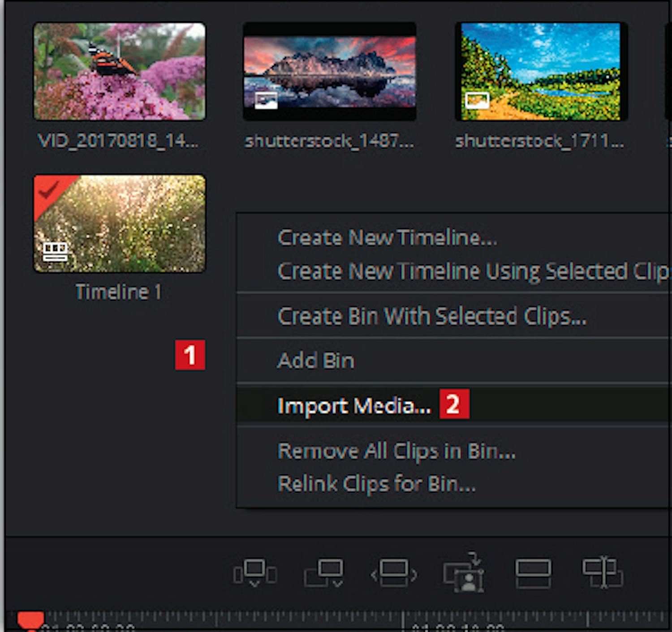Select Create New Timeline Using Selected Clips
Screen dimensions: 672x632
click(474, 271)
